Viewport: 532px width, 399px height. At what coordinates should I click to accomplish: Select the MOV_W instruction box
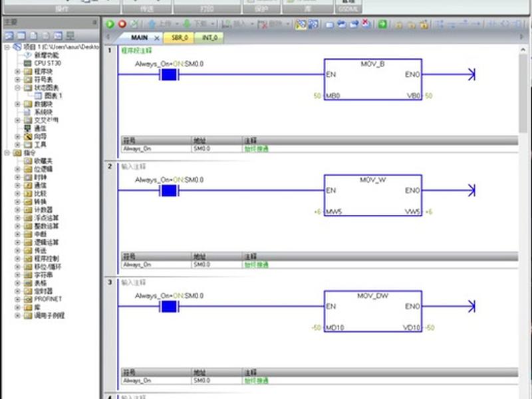click(x=373, y=196)
